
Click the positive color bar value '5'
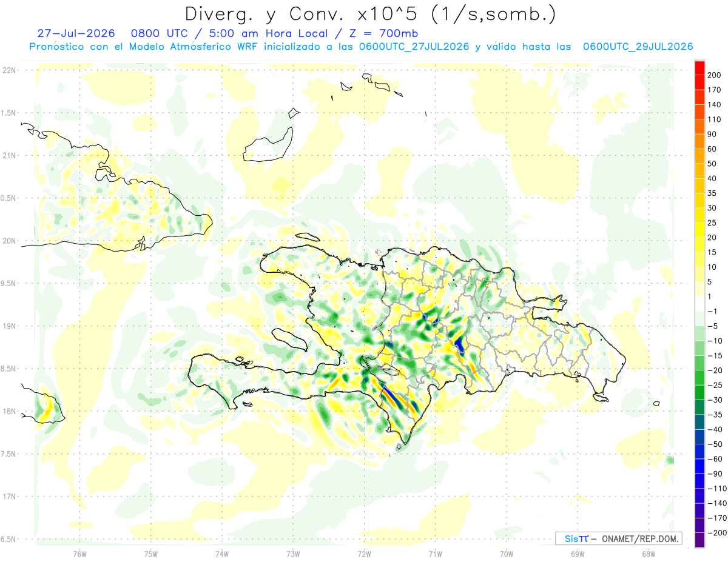(x=710, y=282)
